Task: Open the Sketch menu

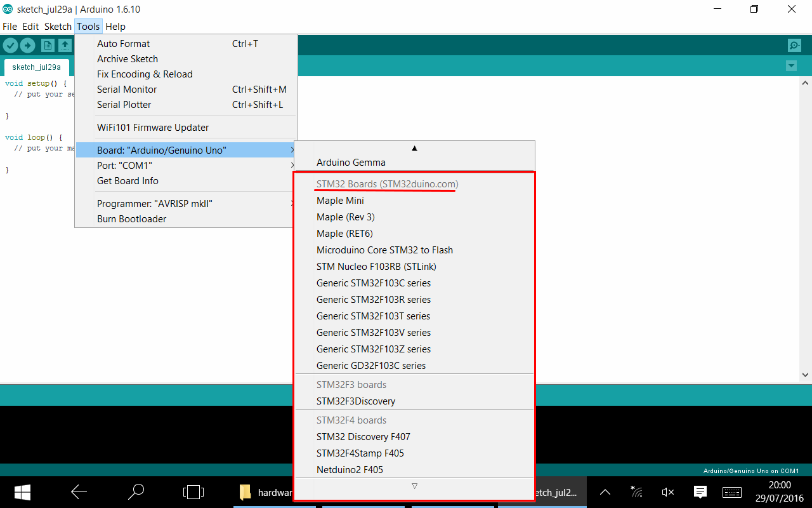Action: (58, 27)
